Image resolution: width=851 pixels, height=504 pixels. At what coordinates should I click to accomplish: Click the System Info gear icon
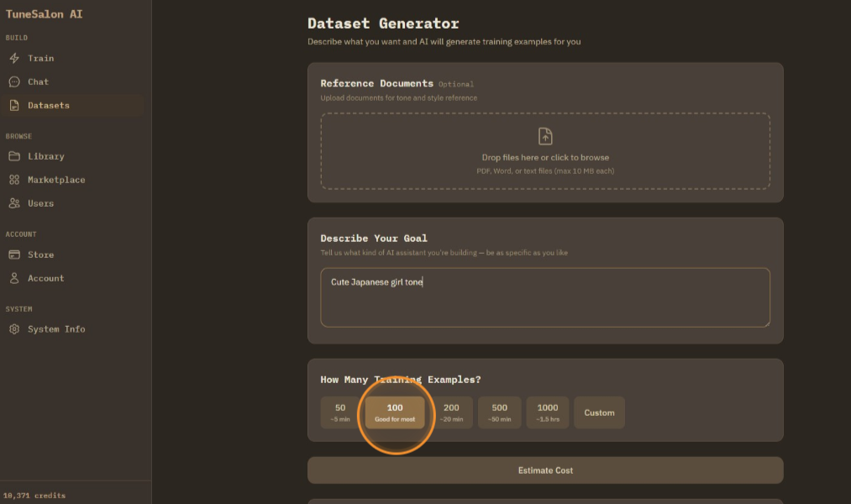14,329
